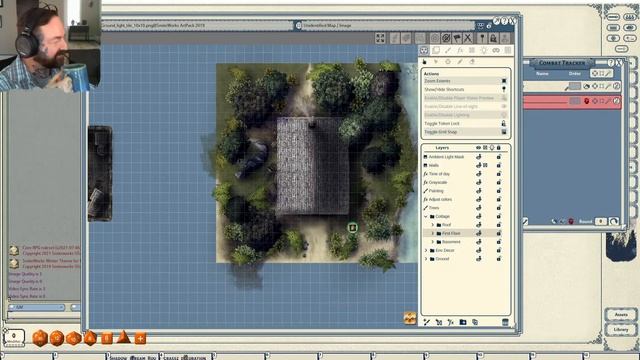Toggle lock on the Ground layer
The width and height of the screenshot is (640, 360).
point(499,259)
